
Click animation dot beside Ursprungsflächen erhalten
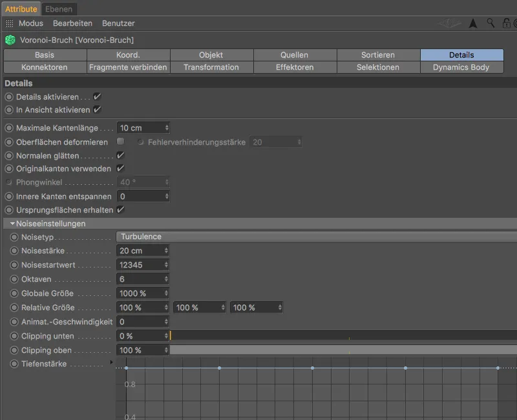[x=9, y=210]
